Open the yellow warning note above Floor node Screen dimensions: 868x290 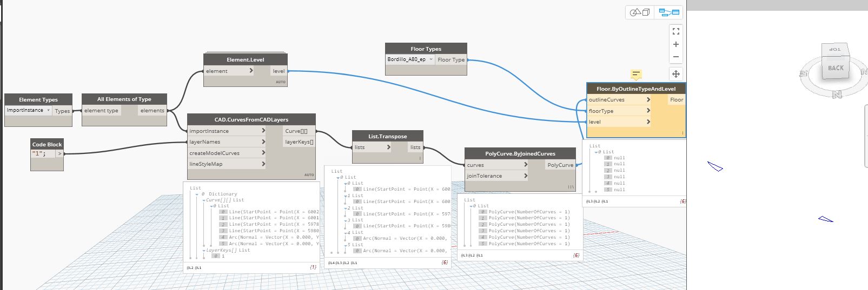636,74
